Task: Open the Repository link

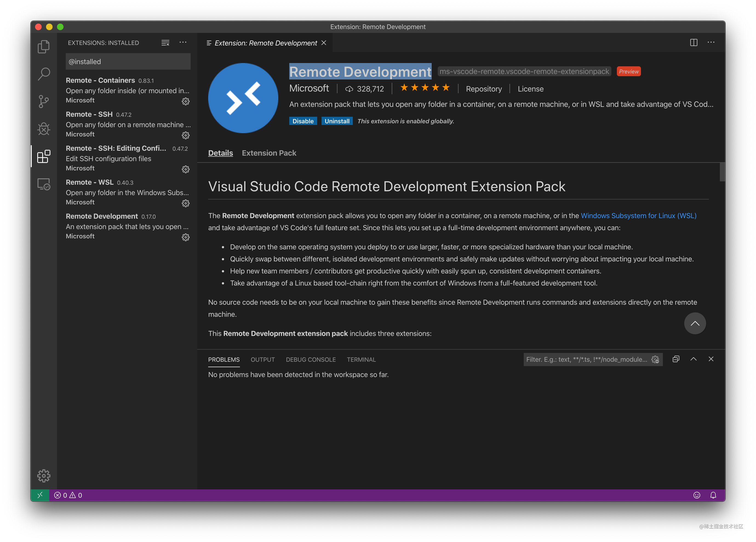Action: coord(484,89)
